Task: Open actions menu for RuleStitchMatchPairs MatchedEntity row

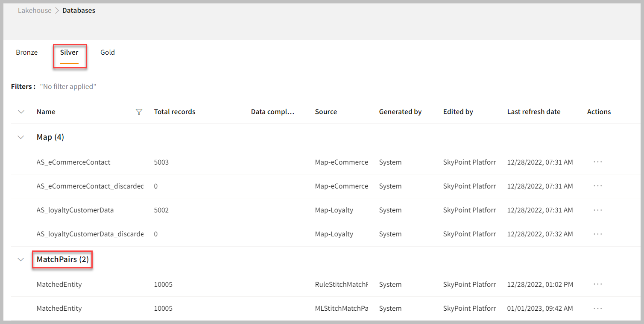Action: tap(597, 284)
